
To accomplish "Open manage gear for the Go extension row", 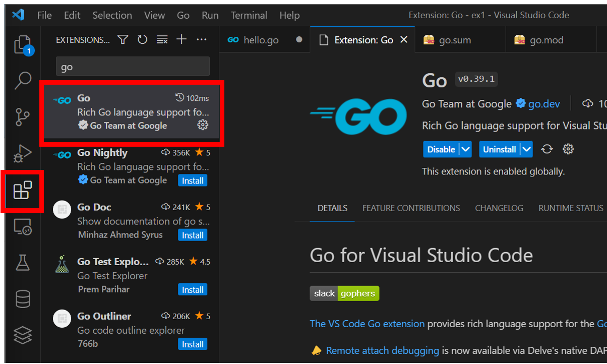I will click(203, 125).
